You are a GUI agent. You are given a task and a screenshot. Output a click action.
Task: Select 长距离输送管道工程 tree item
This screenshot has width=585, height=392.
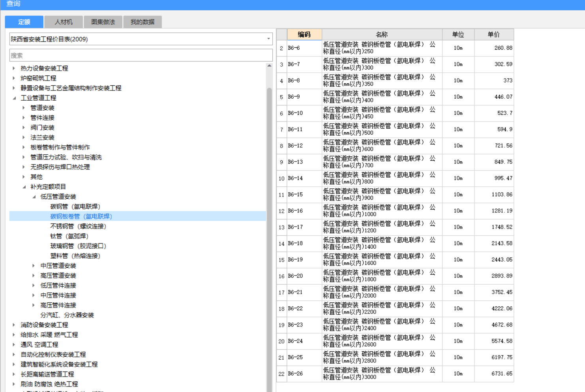[x=47, y=374]
